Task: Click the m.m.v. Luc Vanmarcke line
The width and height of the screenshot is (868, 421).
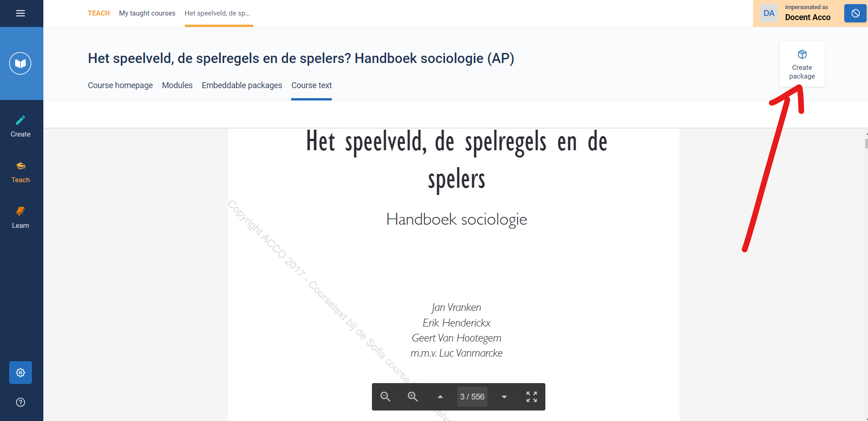Action: click(x=456, y=353)
